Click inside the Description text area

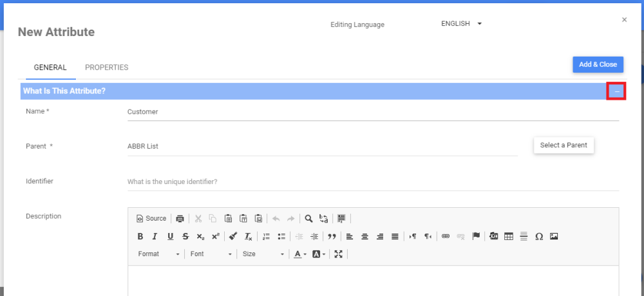(373, 281)
